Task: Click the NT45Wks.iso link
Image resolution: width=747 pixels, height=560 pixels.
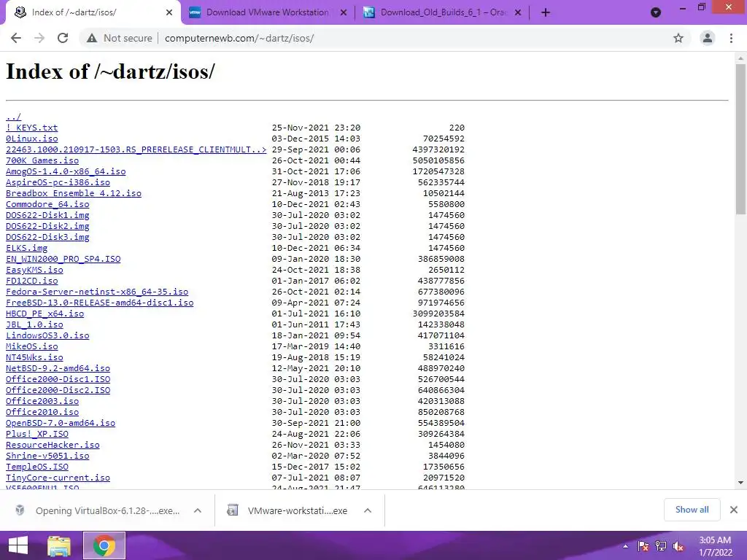Action: 34,357
